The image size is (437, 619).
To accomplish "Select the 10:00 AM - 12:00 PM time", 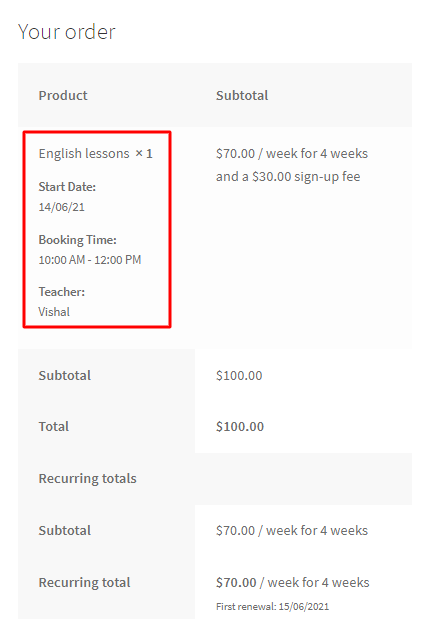I will [90, 260].
